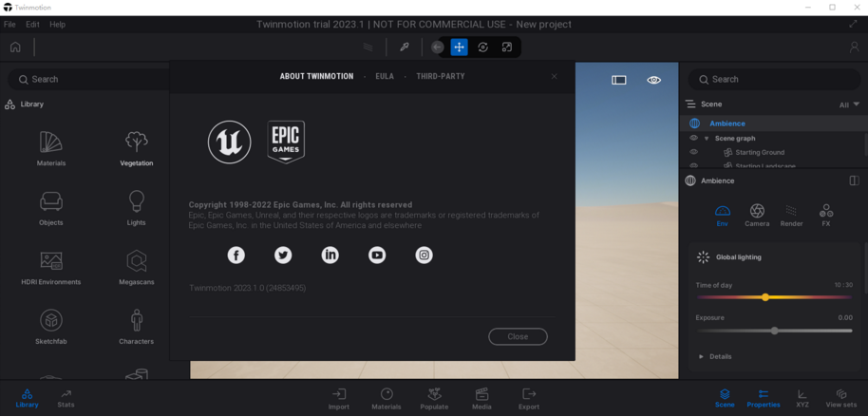Viewport: 868px width, 417px height.
Task: Click the Exposure slider handle
Action: tap(774, 331)
